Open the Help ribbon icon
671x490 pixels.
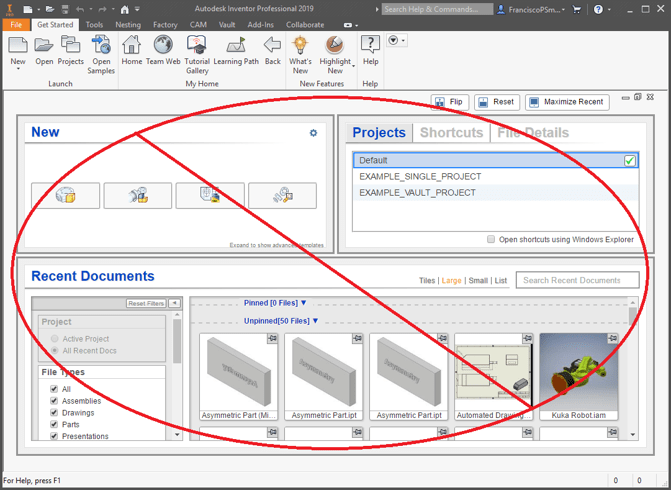point(370,46)
